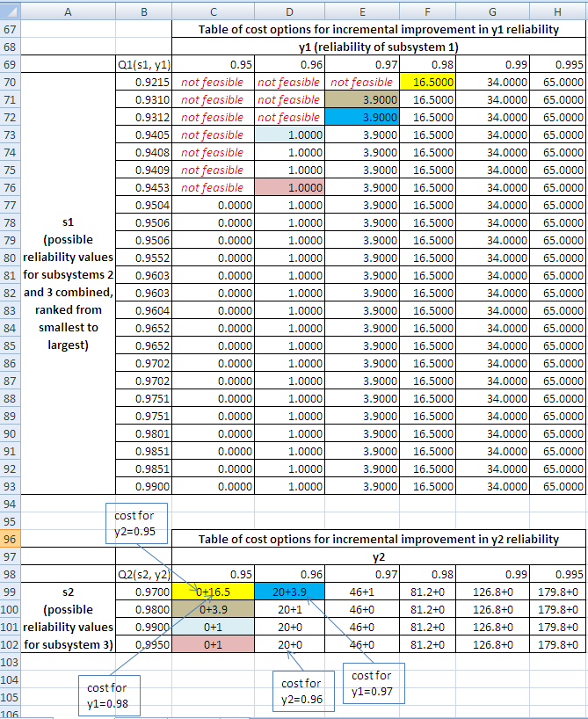The width and height of the screenshot is (588, 719).
Task: Click the '46+1' cell
Action: pyautogui.click(x=362, y=592)
